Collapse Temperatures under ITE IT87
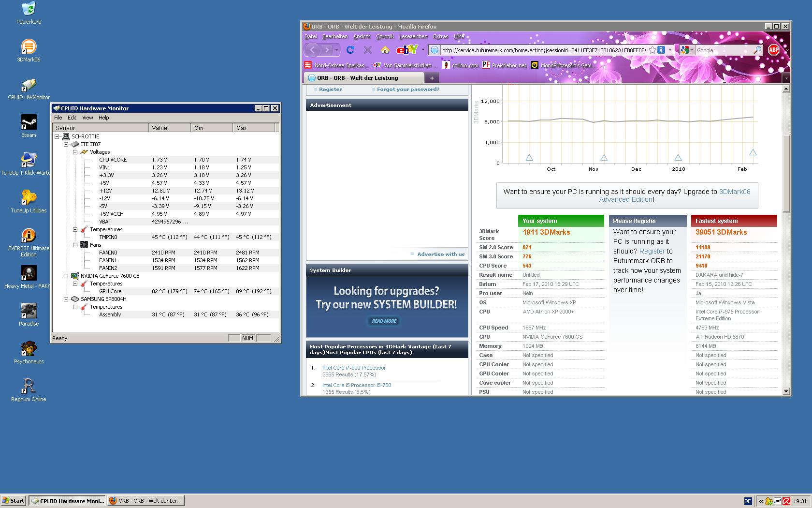 (x=75, y=229)
